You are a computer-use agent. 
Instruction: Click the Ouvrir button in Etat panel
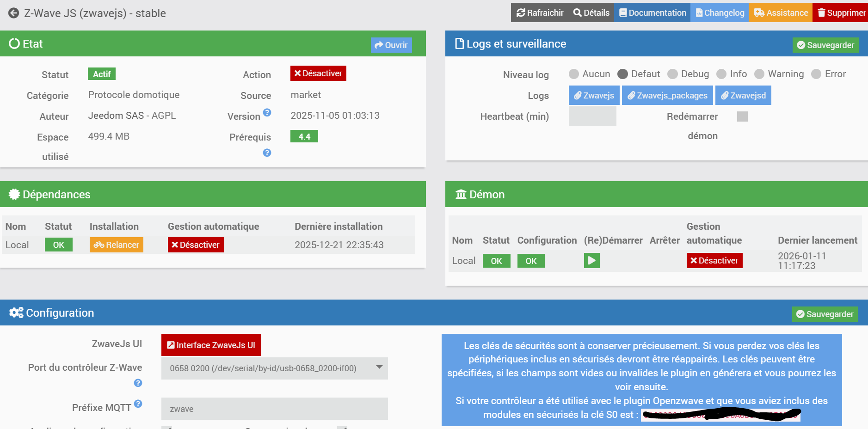[x=391, y=45]
